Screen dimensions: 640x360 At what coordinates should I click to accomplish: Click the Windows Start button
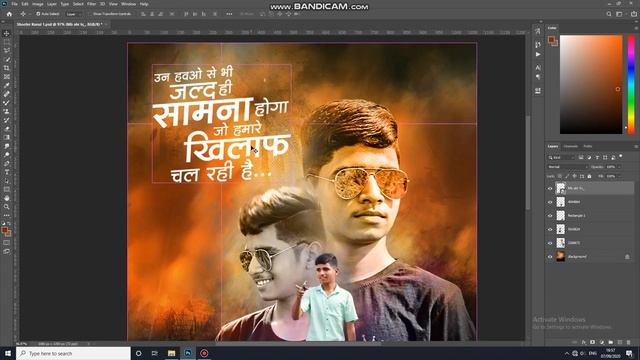pos(7,353)
